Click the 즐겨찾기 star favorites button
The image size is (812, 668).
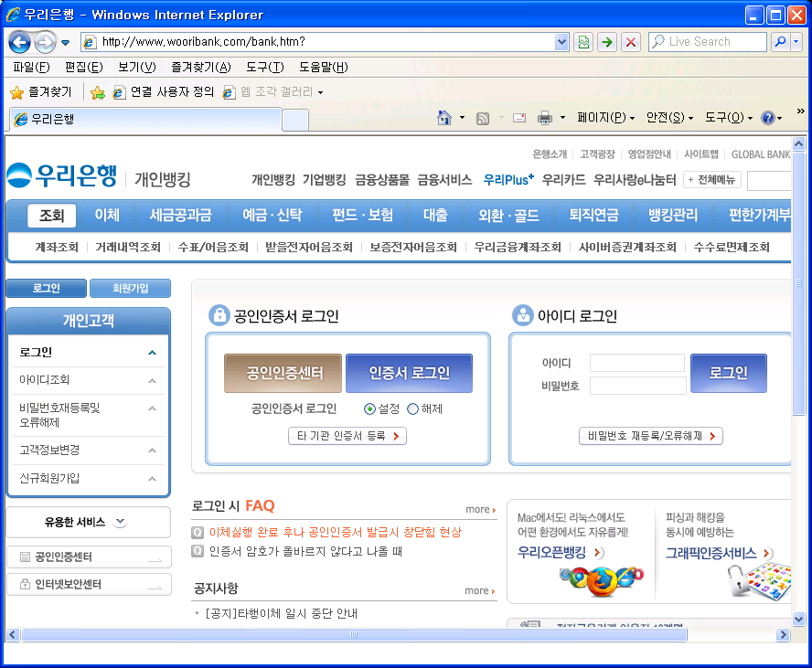[x=41, y=92]
